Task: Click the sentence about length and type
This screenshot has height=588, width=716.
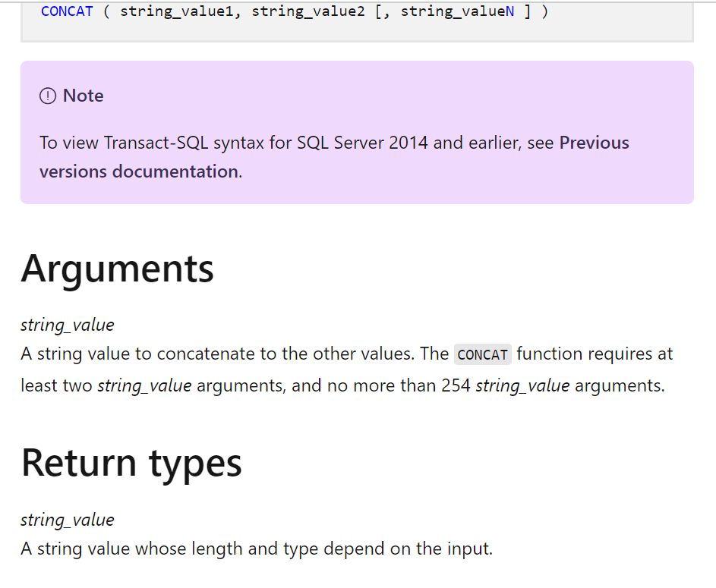Action: pos(257,549)
